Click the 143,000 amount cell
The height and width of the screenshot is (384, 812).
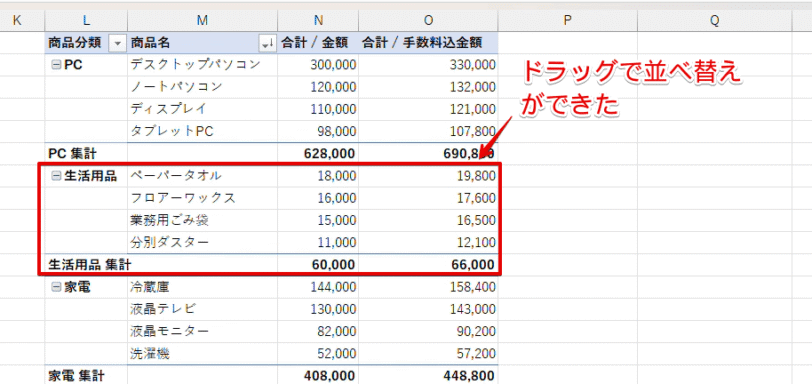pyautogui.click(x=428, y=309)
